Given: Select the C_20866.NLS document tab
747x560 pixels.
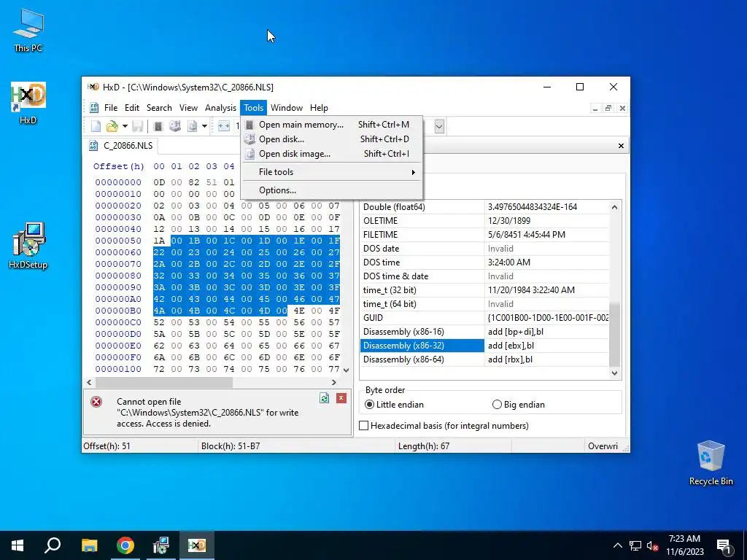Looking at the screenshot, I should tap(121, 146).
